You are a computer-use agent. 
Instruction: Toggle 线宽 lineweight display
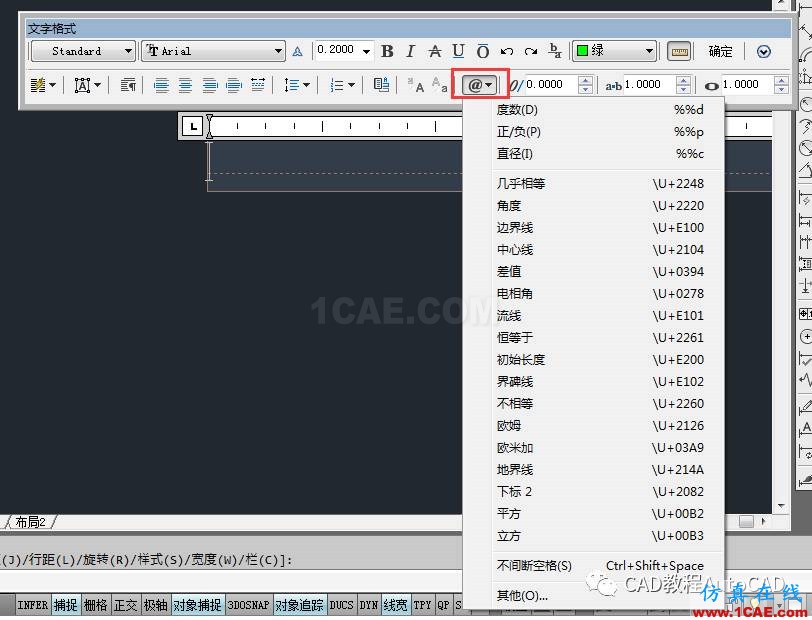point(396,604)
